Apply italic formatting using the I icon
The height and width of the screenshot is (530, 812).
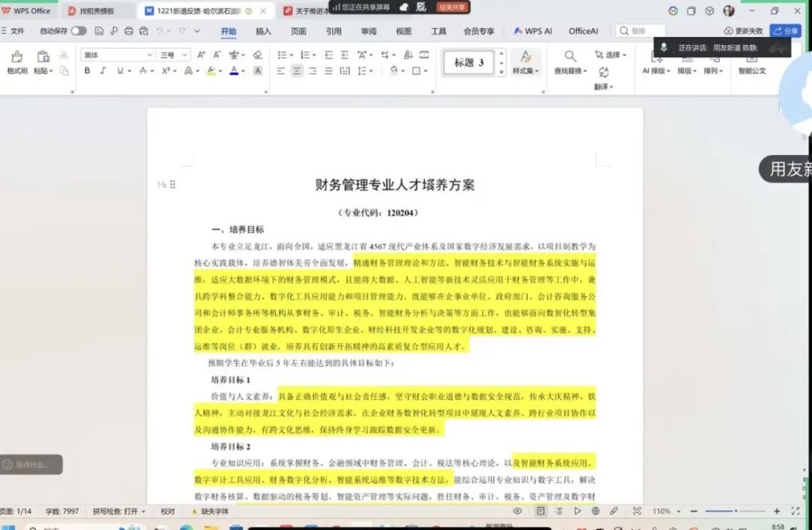[103, 71]
